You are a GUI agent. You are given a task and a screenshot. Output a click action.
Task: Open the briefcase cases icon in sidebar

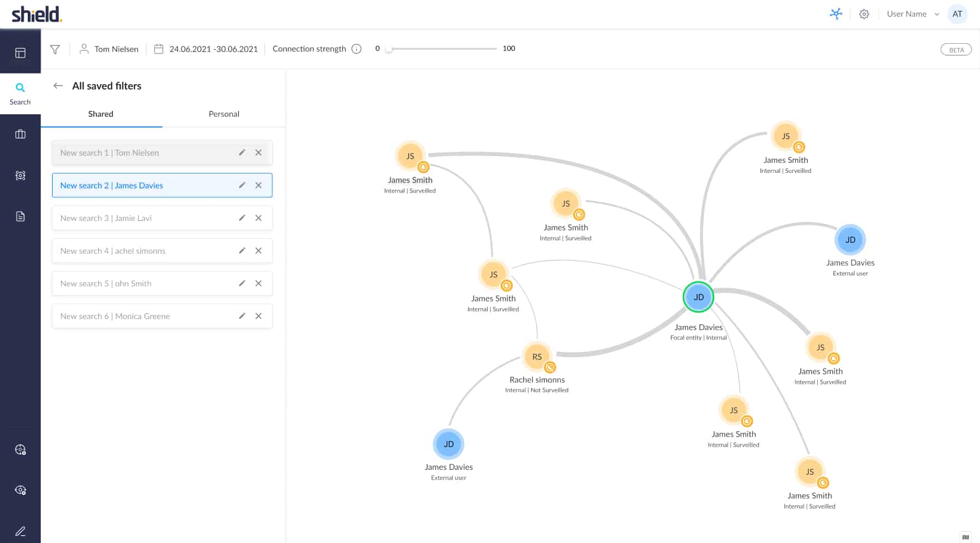click(x=20, y=134)
